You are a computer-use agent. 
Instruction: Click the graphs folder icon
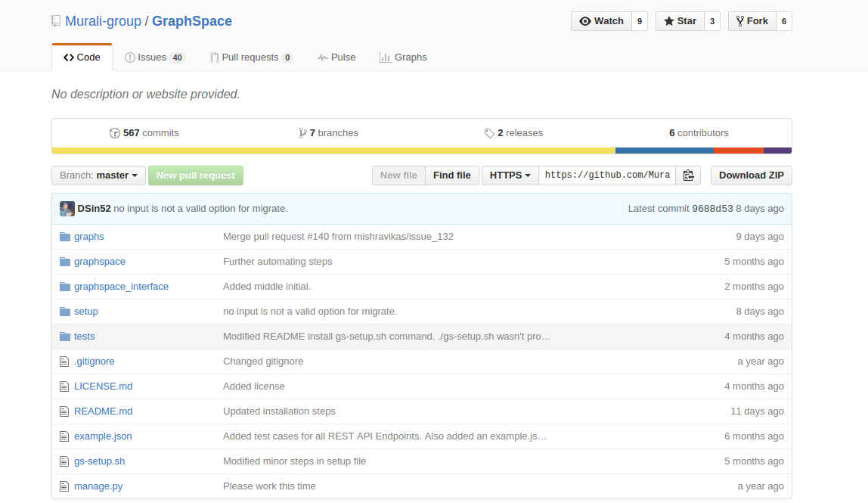(x=65, y=237)
